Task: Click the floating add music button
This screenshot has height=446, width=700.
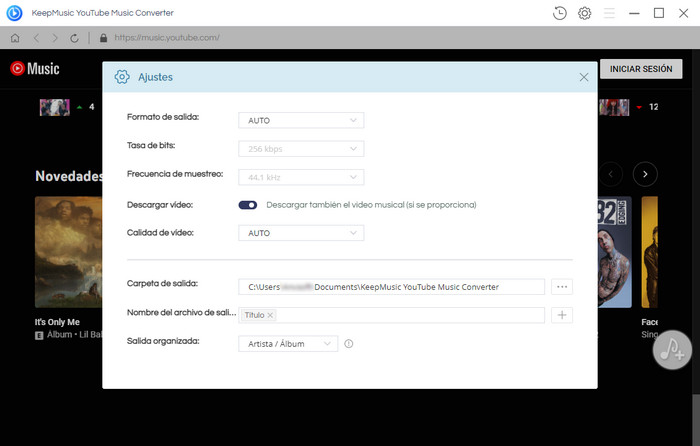Action: [x=672, y=350]
